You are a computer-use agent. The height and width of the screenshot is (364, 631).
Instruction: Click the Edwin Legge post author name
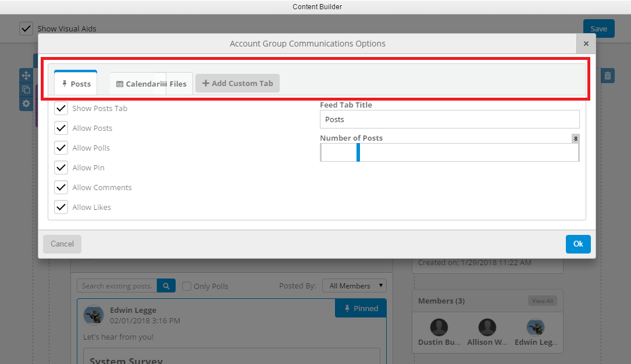point(133,310)
